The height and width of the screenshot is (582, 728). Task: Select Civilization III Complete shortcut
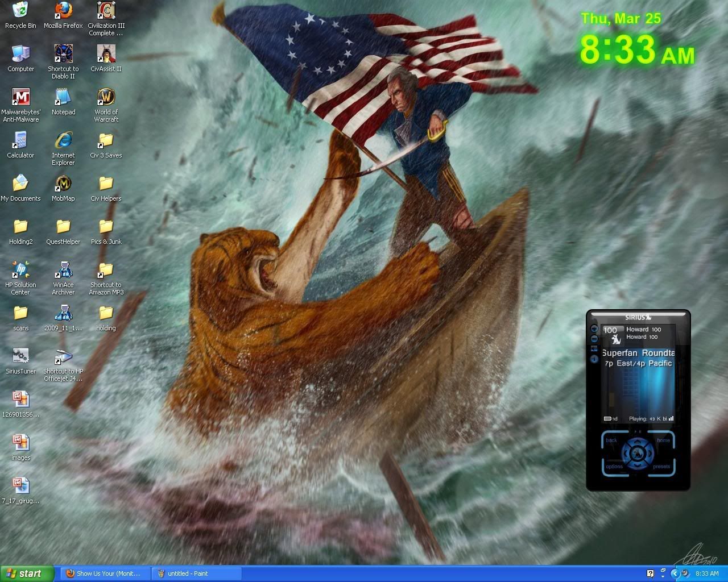coord(106,19)
